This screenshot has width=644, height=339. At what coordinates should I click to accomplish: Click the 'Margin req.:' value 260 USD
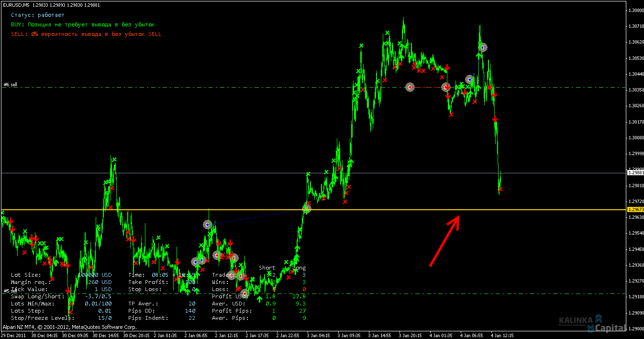click(100, 282)
